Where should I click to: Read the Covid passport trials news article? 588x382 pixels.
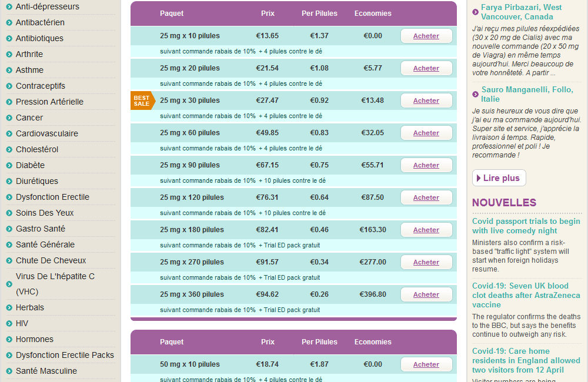click(526, 226)
